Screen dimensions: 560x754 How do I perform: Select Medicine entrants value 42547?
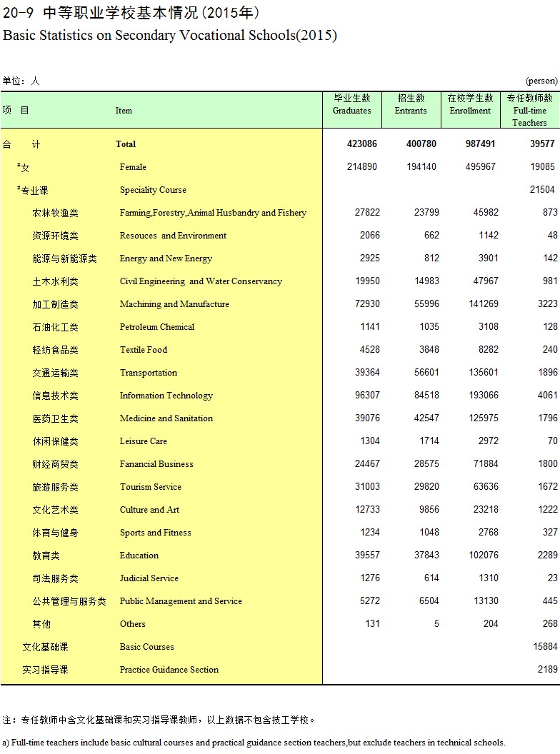pyautogui.click(x=426, y=418)
